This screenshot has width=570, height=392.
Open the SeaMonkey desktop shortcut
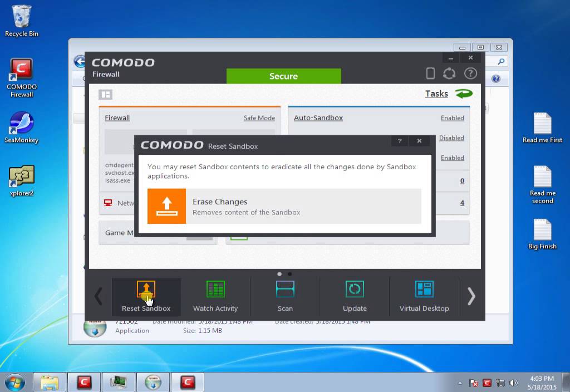pyautogui.click(x=22, y=128)
